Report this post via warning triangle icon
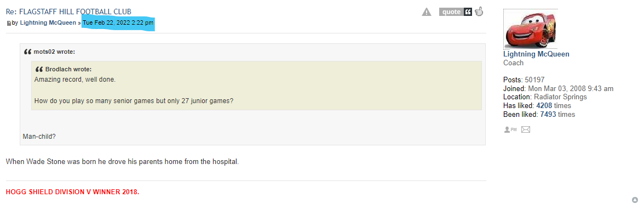The image size is (644, 209). pyautogui.click(x=426, y=12)
